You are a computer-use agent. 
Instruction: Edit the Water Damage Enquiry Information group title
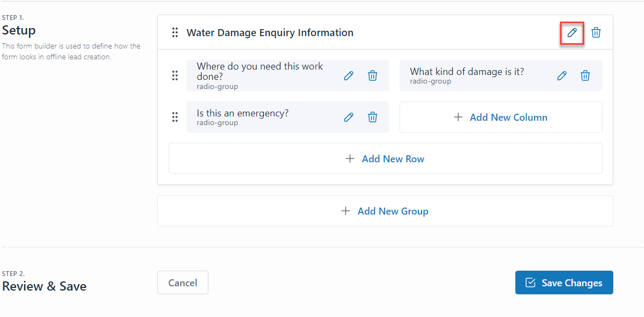(x=572, y=33)
